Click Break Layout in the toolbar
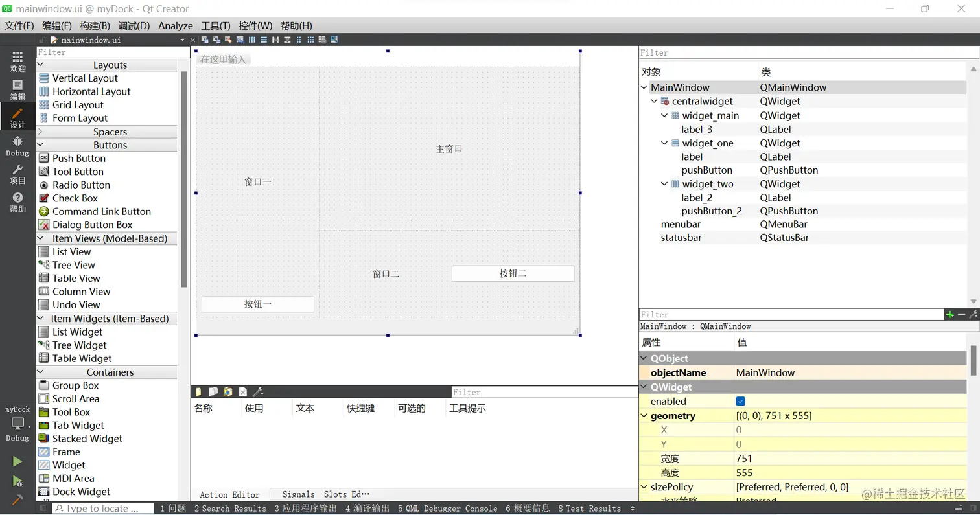Viewport: 980px width, 515px height. [322, 40]
